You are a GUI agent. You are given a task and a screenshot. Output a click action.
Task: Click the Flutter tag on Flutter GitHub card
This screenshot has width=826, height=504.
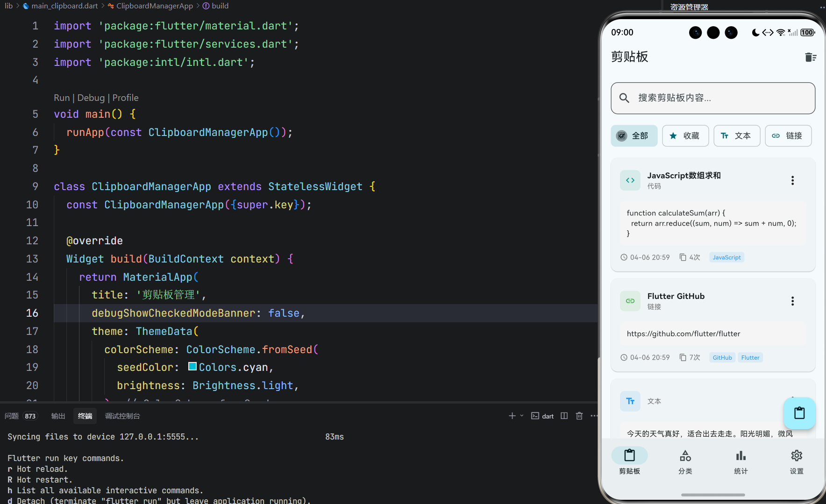click(750, 357)
